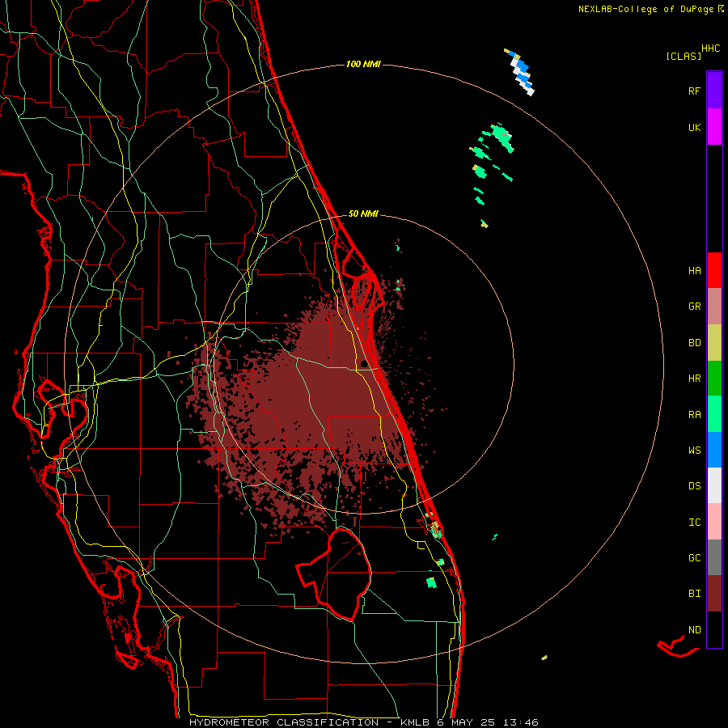
Task: Click the "BD" legend label
Action: click(x=694, y=343)
